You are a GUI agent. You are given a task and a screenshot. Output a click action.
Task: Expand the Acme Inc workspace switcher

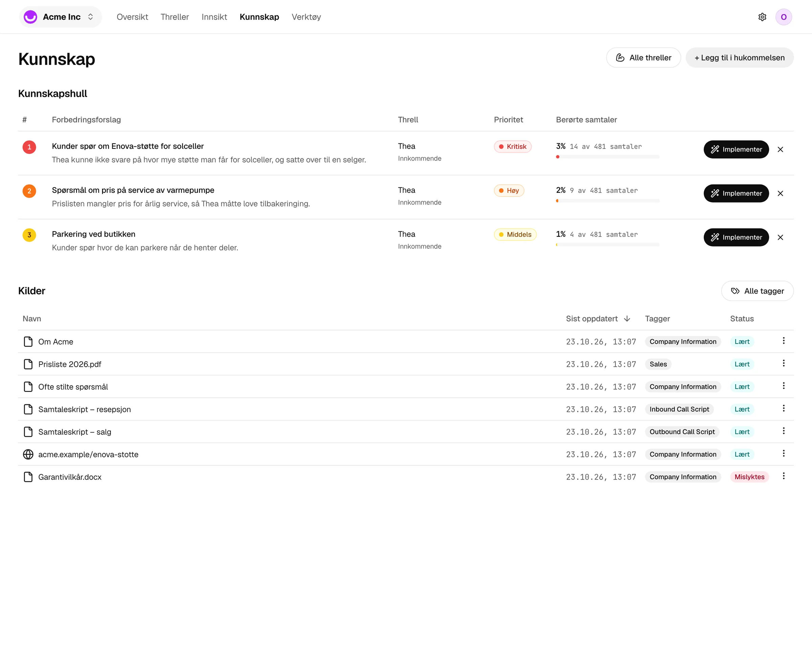click(x=60, y=17)
